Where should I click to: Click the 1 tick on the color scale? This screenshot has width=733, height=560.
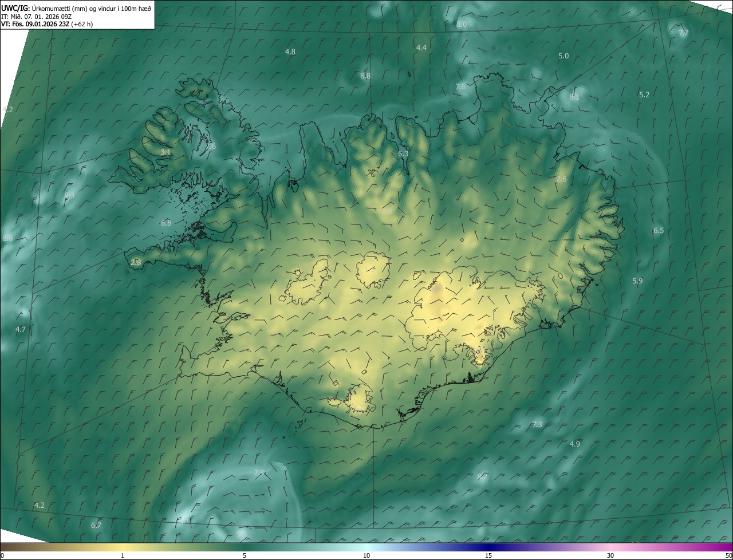click(123, 555)
